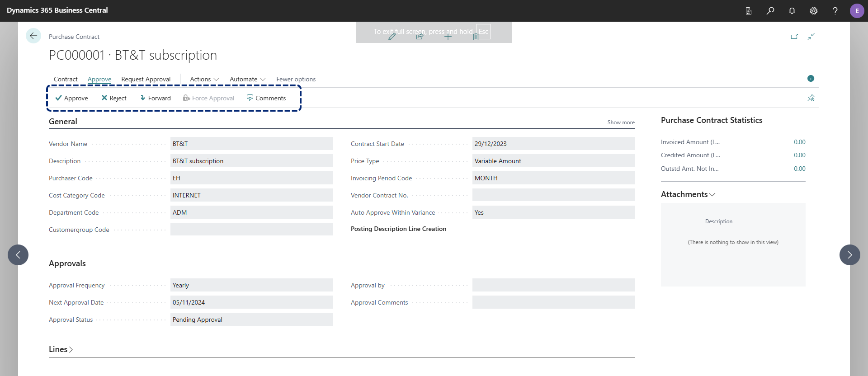
Task: Click Reject action
Action: (x=114, y=98)
